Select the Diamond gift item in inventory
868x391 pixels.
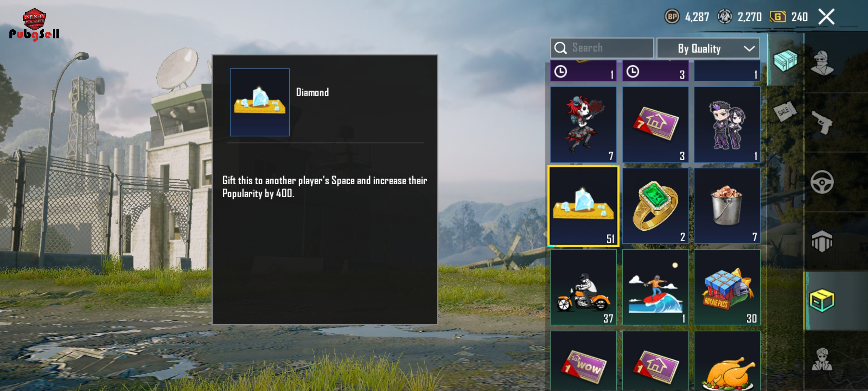coord(583,206)
